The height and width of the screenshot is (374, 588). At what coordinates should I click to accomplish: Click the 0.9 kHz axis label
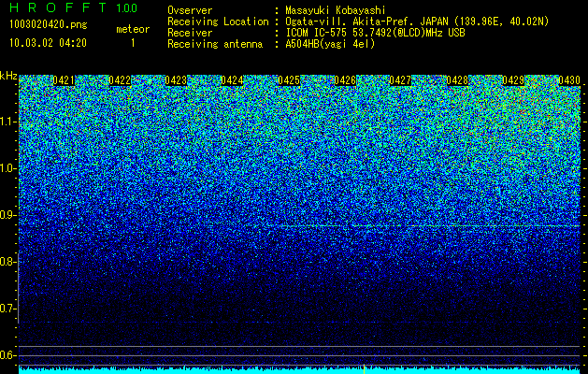point(8,215)
